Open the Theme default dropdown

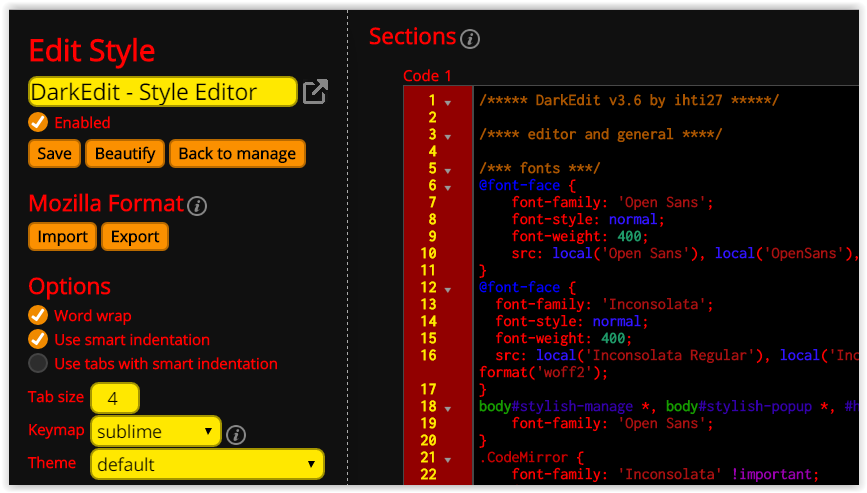(x=207, y=464)
